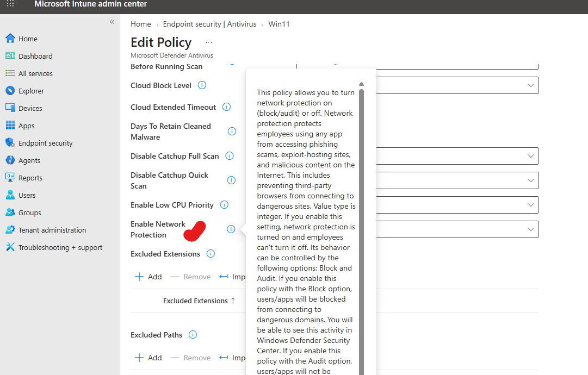Open Devices in the sidebar menu

30,108
